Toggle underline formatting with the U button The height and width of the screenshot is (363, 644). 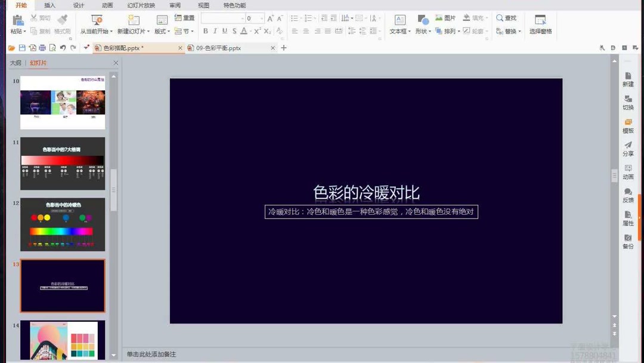click(x=225, y=30)
